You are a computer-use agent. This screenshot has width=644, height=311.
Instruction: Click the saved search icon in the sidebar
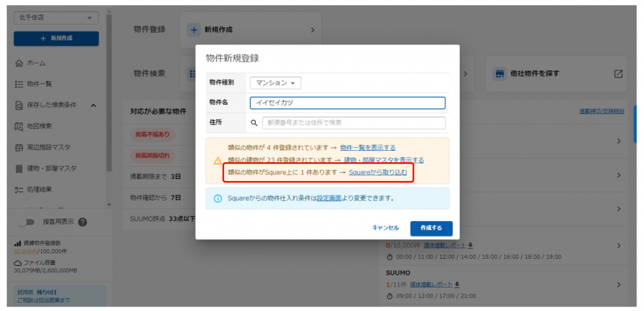[x=18, y=106]
